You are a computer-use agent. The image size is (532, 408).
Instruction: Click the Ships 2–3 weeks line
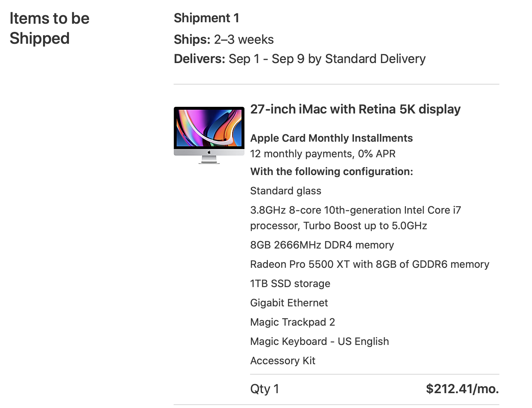pos(224,40)
